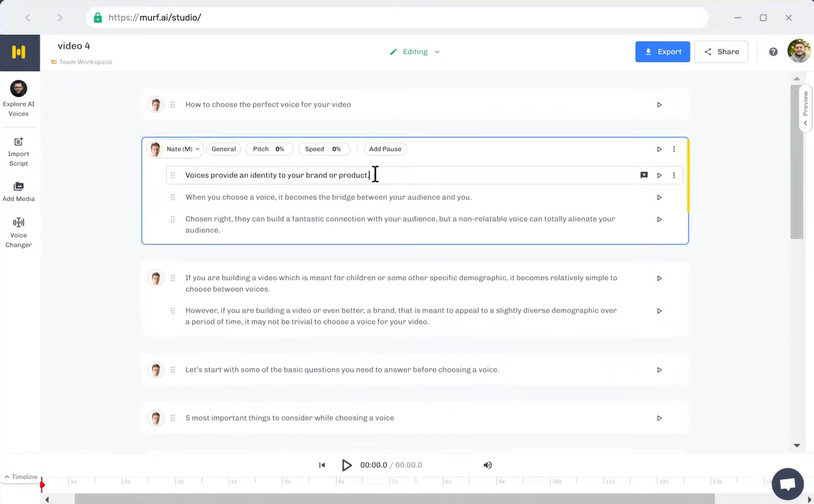The image size is (814, 504).
Task: Click the Murf logo home icon
Action: click(19, 53)
